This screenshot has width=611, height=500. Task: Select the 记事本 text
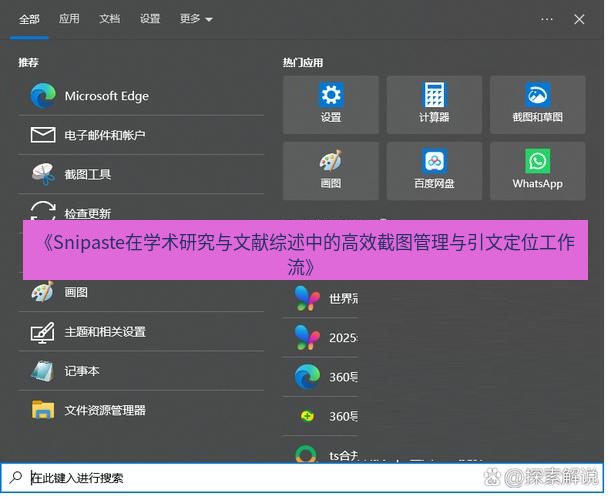pos(82,371)
